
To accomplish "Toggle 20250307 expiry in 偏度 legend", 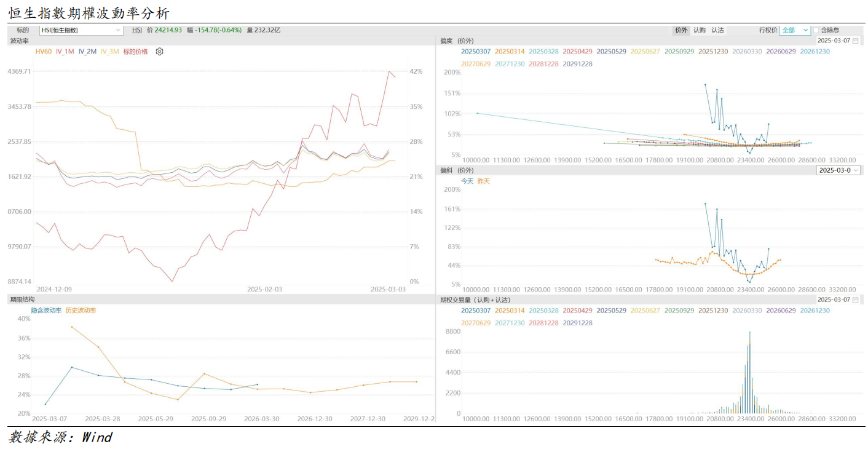I will coord(476,52).
